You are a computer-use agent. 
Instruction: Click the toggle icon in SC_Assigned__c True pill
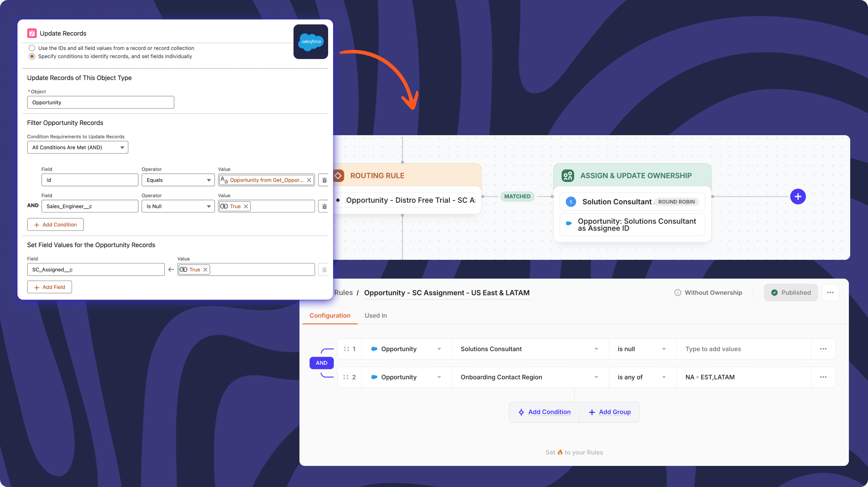[x=183, y=270]
